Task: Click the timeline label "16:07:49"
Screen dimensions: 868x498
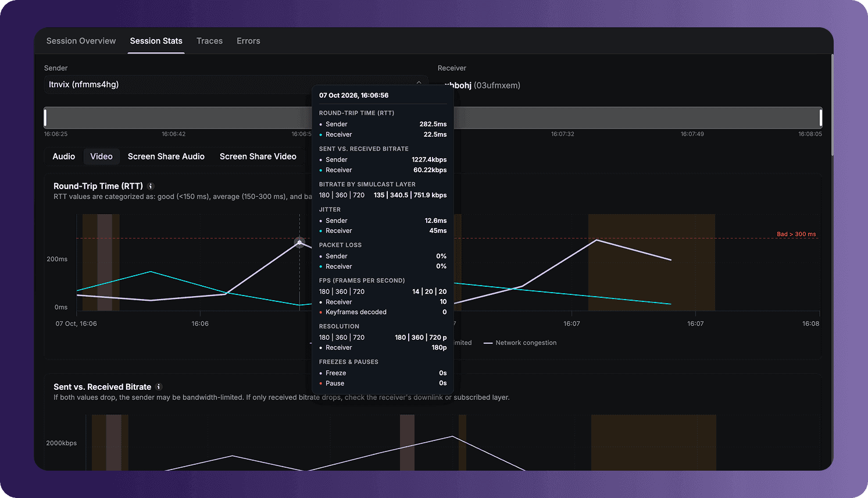Action: pyautogui.click(x=692, y=134)
